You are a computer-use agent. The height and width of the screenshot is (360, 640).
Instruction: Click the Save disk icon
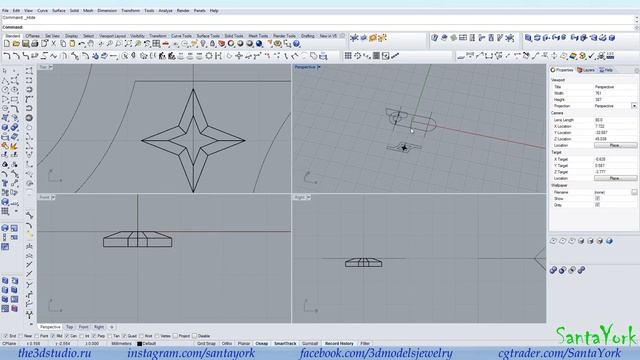pyautogui.click(x=25, y=44)
